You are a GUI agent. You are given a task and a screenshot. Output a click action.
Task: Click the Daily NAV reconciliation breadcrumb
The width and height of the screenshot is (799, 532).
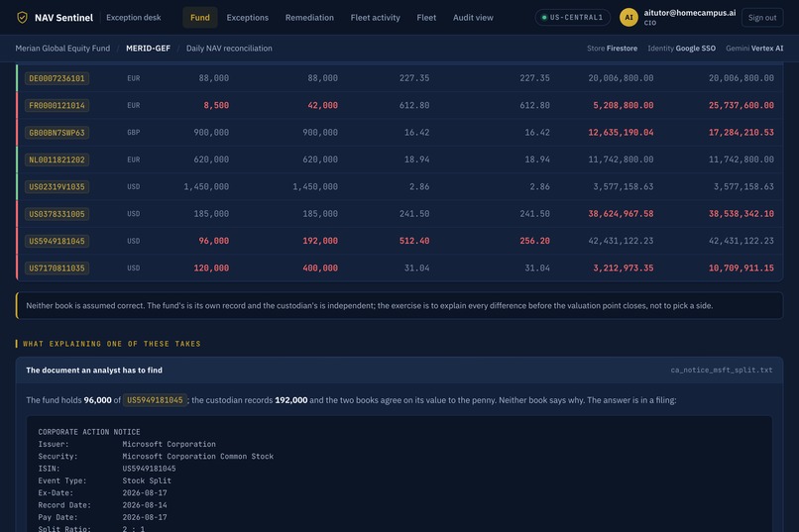click(229, 49)
